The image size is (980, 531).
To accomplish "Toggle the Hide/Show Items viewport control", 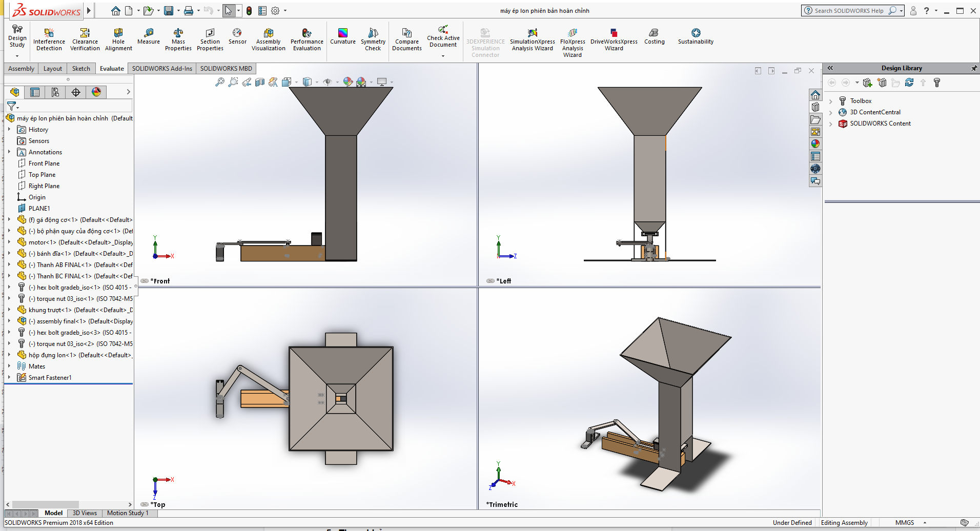I will 329,81.
